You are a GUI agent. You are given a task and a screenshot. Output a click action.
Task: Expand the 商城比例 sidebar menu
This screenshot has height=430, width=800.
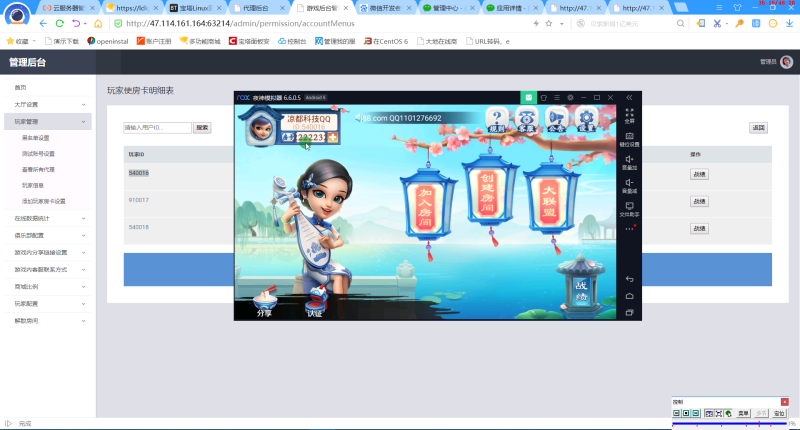point(48,287)
